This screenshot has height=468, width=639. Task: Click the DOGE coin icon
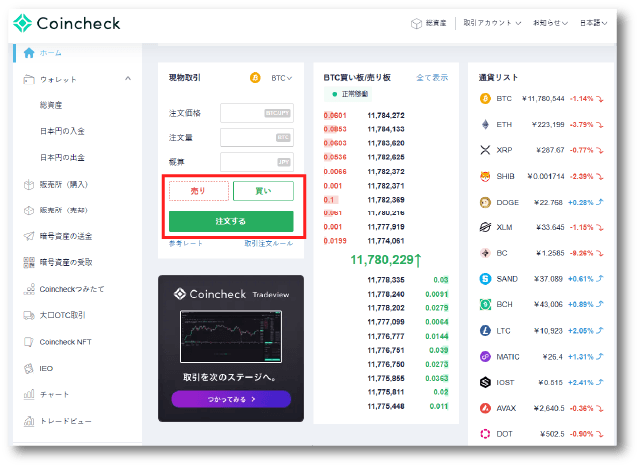point(485,201)
